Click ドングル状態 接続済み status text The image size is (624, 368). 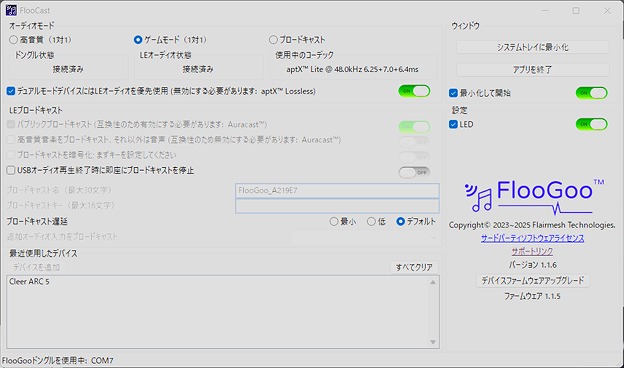click(68, 69)
